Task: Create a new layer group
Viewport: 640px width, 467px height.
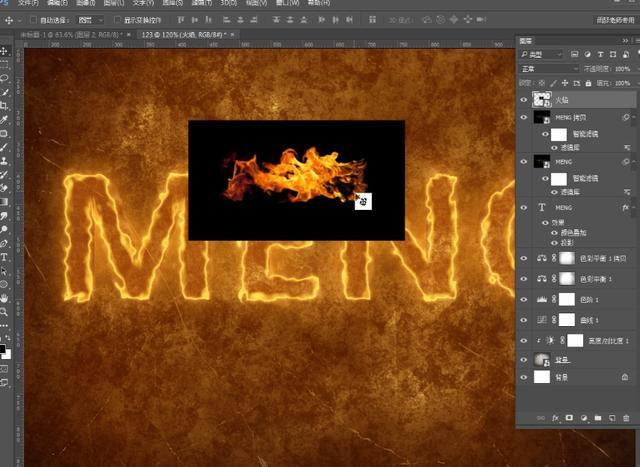Action: tap(598, 418)
